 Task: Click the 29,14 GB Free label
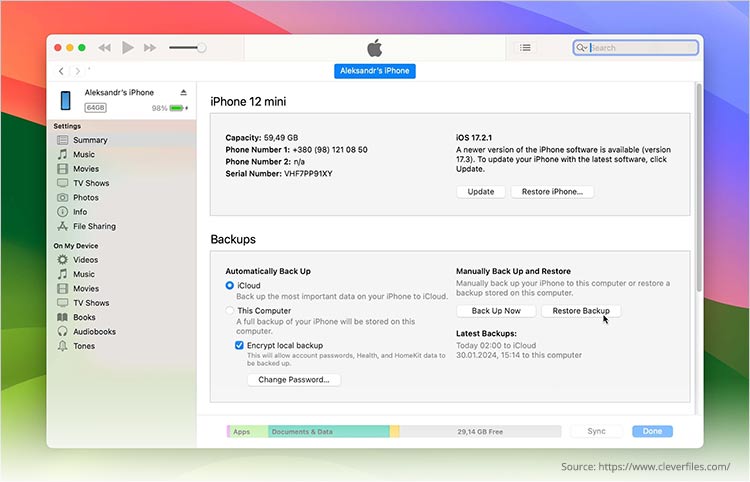[480, 431]
